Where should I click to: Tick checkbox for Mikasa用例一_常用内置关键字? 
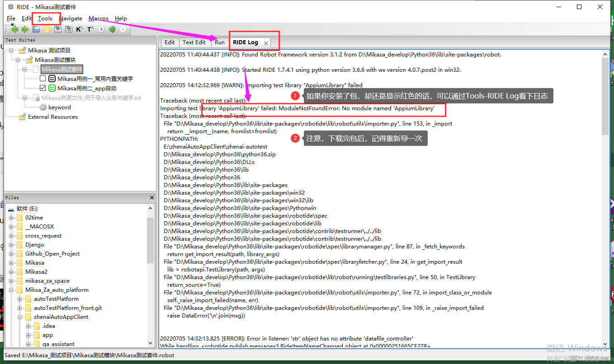tap(43, 79)
